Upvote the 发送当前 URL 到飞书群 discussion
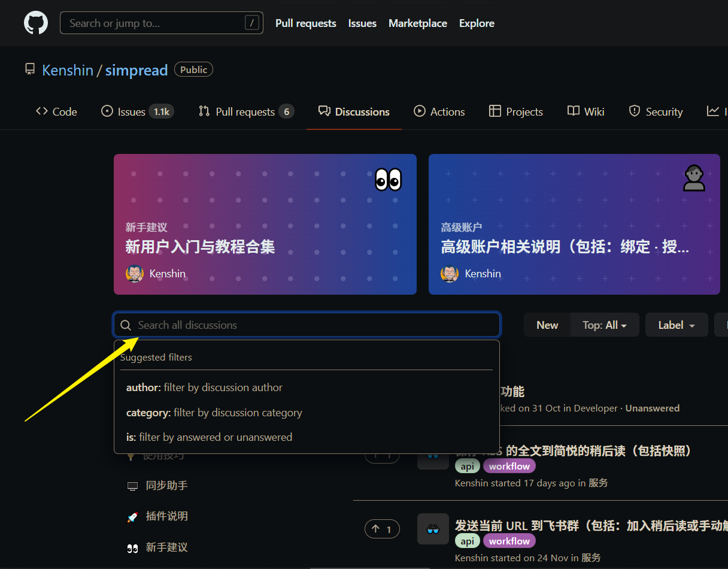 point(382,529)
